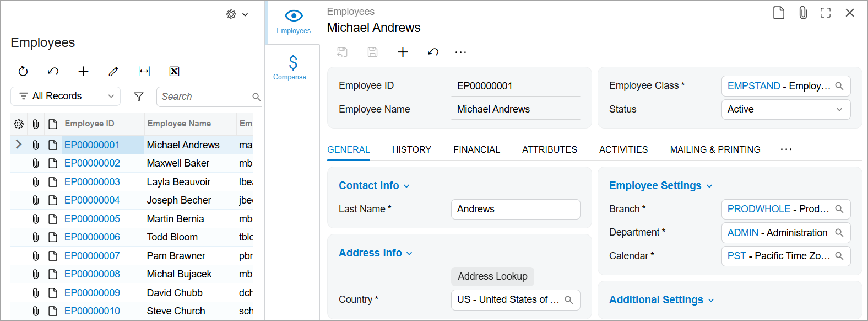The width and height of the screenshot is (868, 321).
Task: Add a new record in the list toolbar
Action: (x=83, y=71)
